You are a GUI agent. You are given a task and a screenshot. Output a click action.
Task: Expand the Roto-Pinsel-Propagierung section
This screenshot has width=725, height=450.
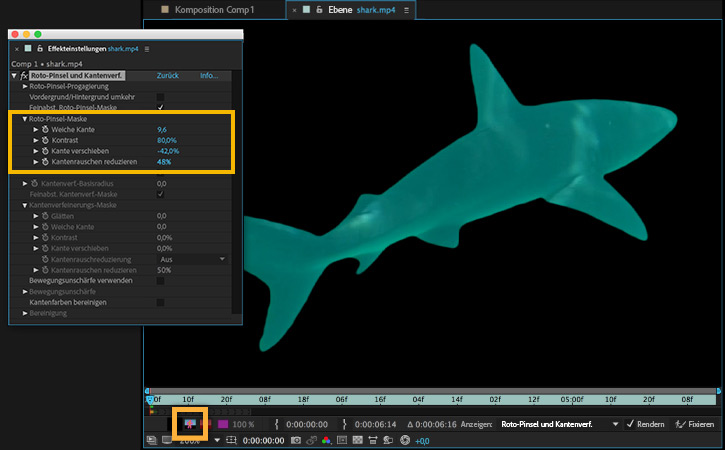26,87
